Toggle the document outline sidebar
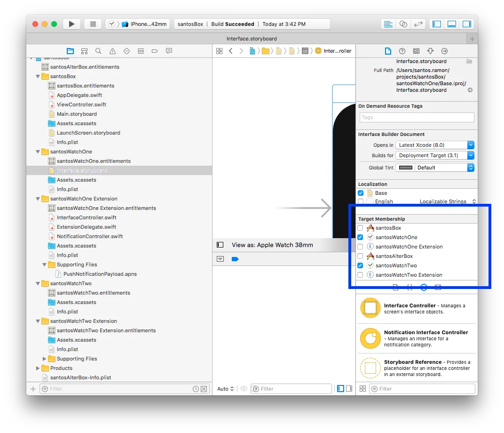 pos(220,245)
